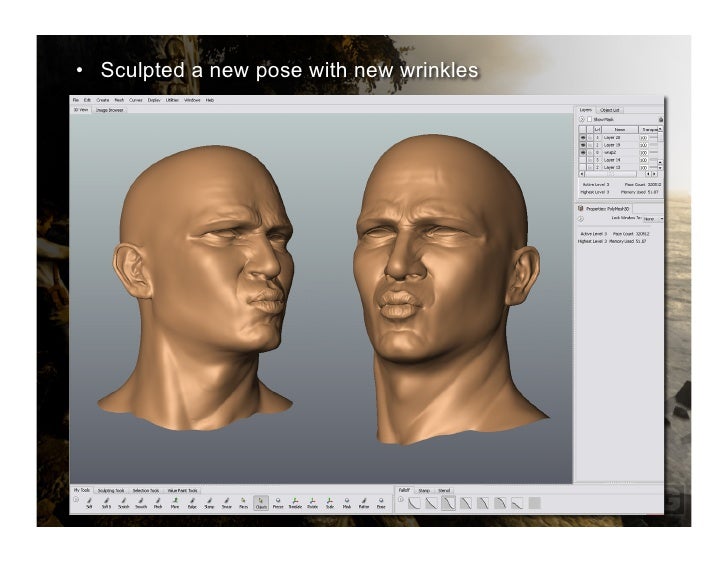Viewport: 728px width, 563px height.
Task: Open the Object List tab
Action: 611,109
